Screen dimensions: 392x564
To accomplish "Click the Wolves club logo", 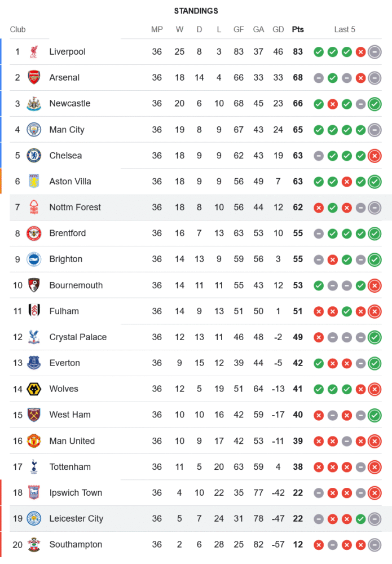I will coord(34,389).
